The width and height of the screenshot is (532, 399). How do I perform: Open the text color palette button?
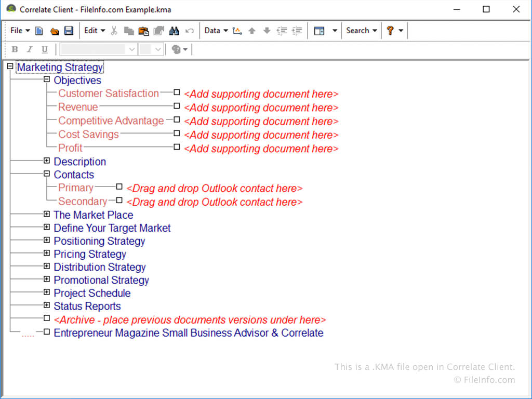(179, 49)
